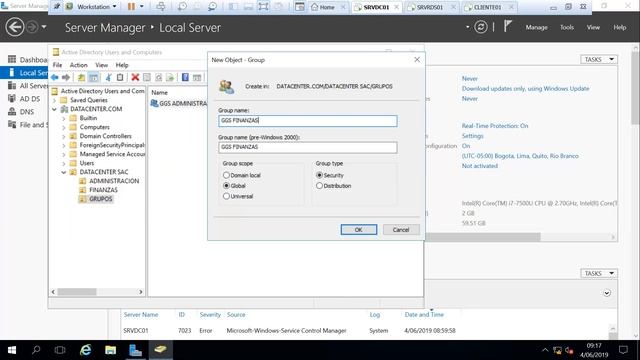
Task: Click the blue help icon in ADUC toolbar
Action: click(x=185, y=77)
